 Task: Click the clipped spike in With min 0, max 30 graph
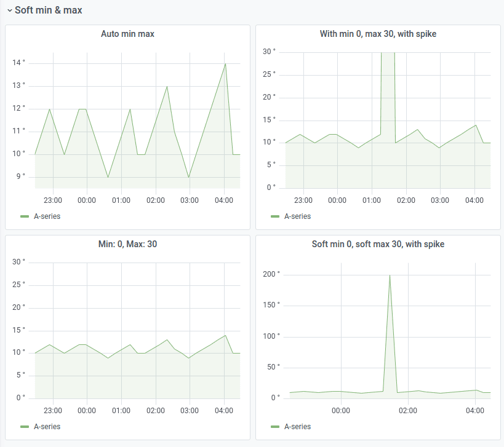point(388,97)
